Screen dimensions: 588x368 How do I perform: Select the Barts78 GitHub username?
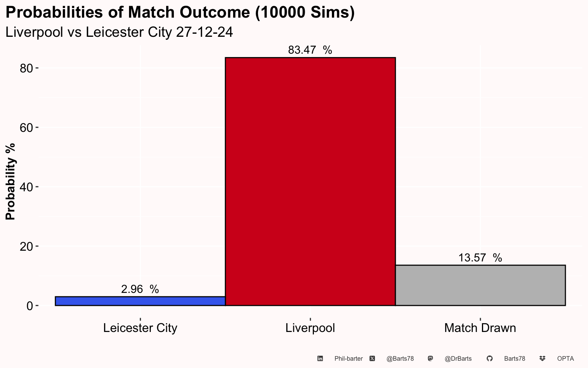514,359
